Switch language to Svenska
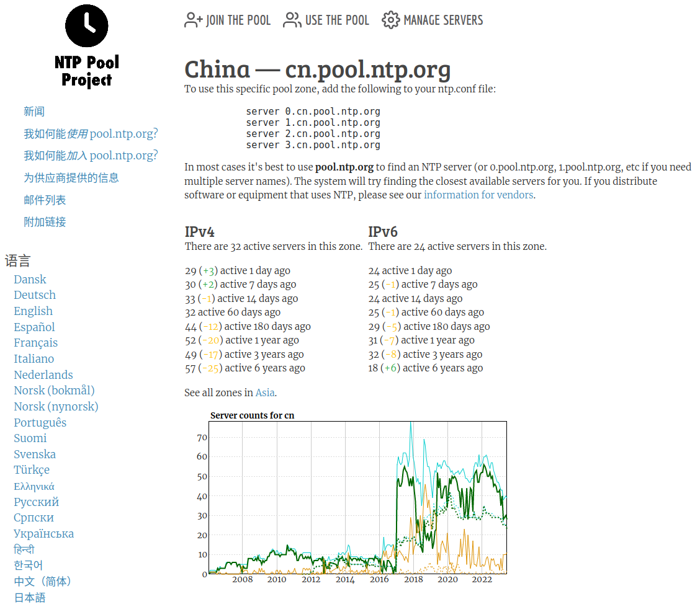The image size is (700, 612). pos(35,454)
